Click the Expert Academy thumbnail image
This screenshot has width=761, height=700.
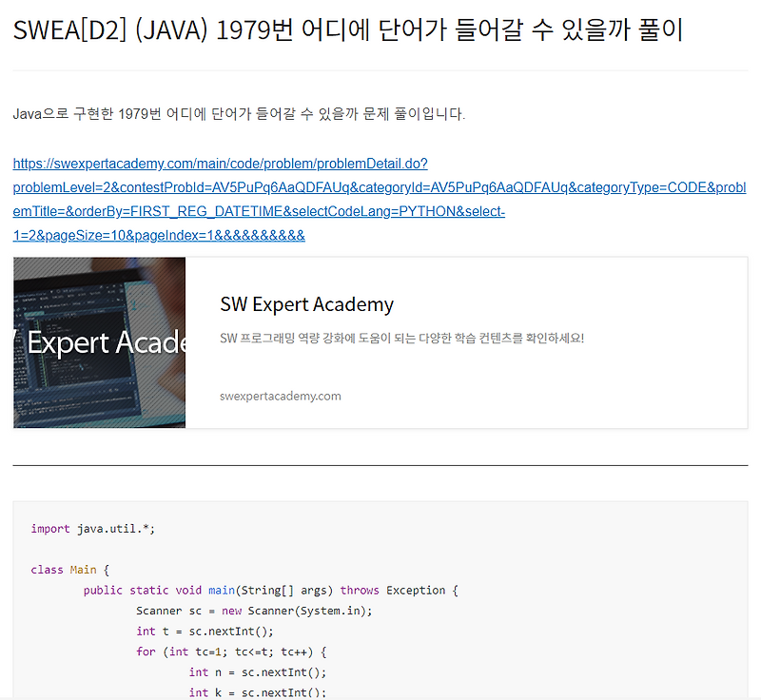coord(98,342)
